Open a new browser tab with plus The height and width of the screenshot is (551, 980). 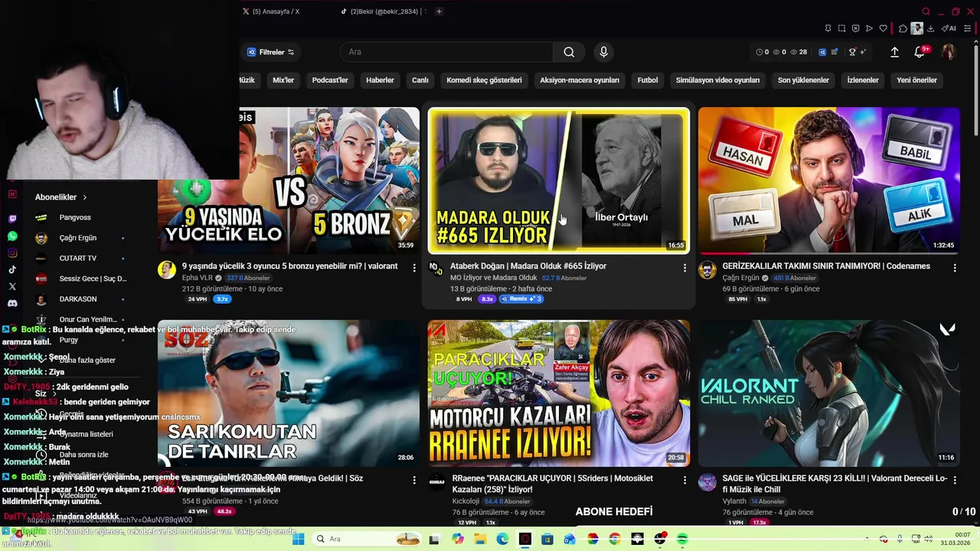tap(439, 11)
